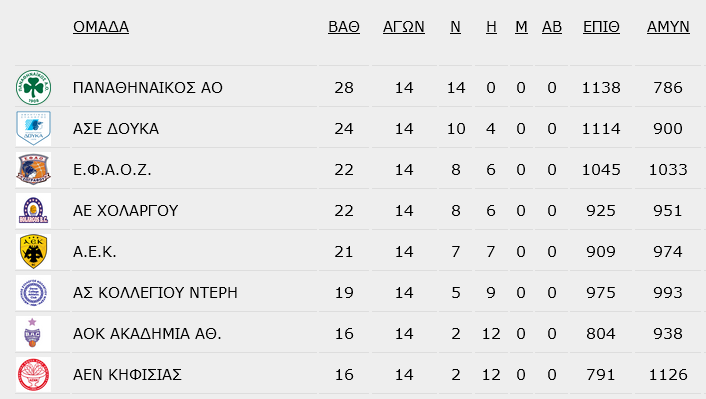
Task: Click the ΑΒ column header
Action: click(x=552, y=27)
